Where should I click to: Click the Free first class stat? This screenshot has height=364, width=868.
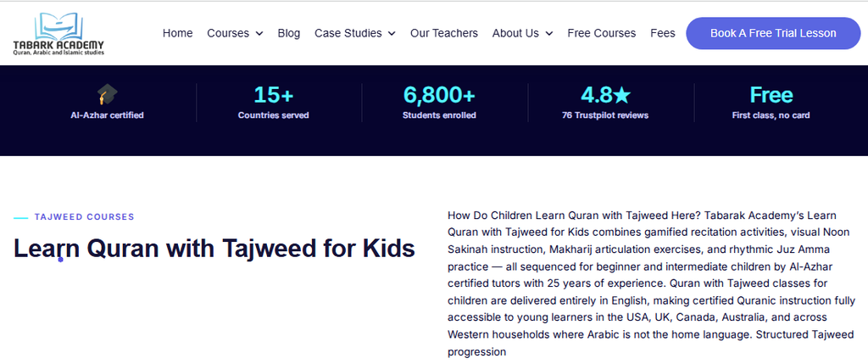771,103
